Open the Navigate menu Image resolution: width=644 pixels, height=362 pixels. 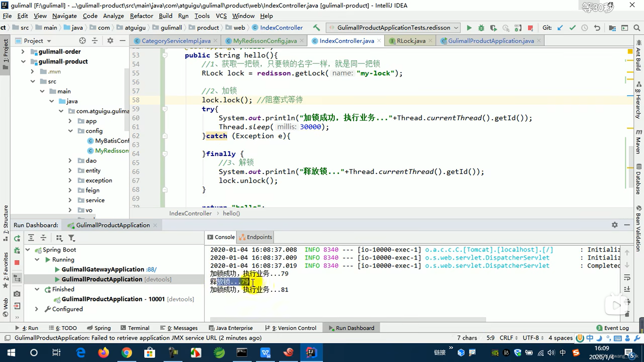pyautogui.click(x=64, y=16)
